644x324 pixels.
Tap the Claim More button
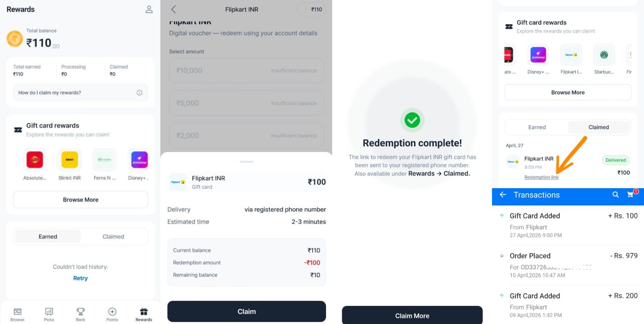point(412,315)
